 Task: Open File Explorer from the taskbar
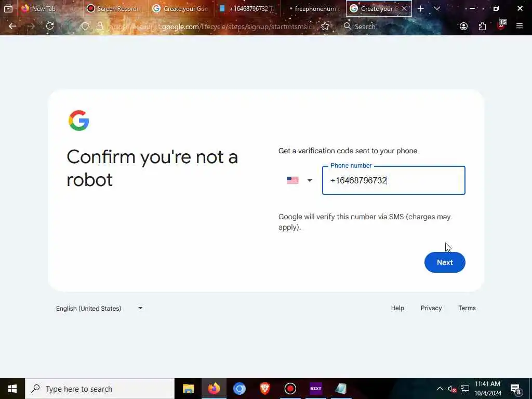(188, 389)
